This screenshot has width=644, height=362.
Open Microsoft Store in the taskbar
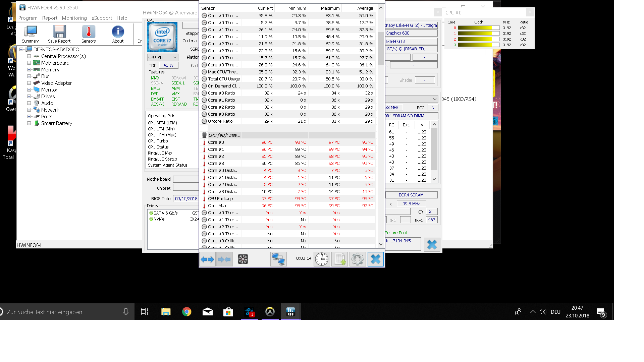click(228, 312)
